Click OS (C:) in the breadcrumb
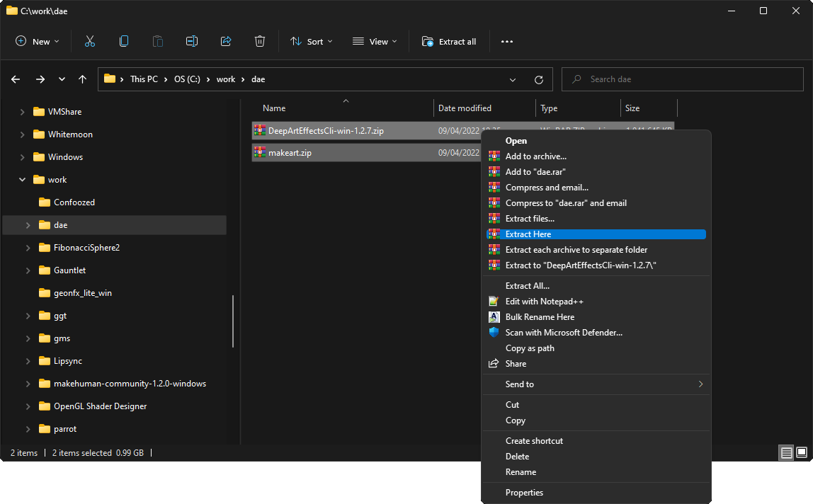 coord(187,79)
